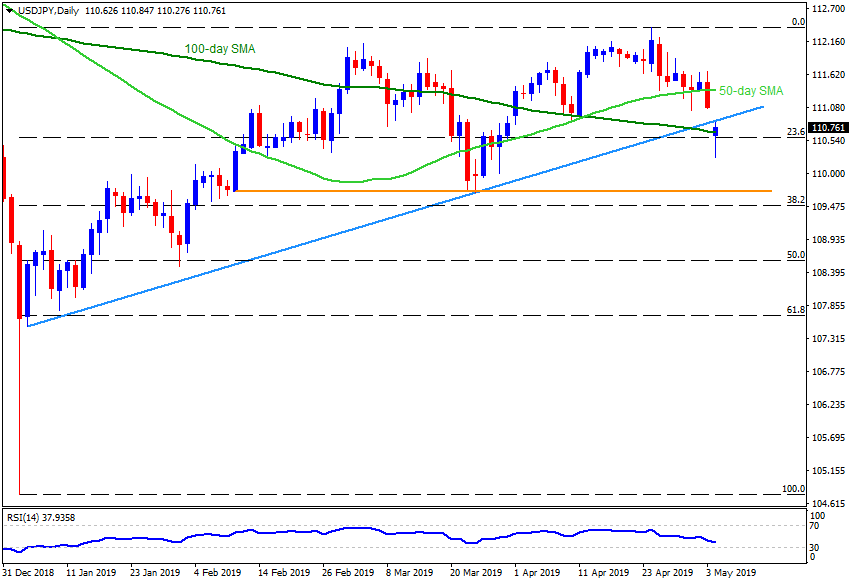Click the 23.6 Fibonacci level label

pos(797,131)
